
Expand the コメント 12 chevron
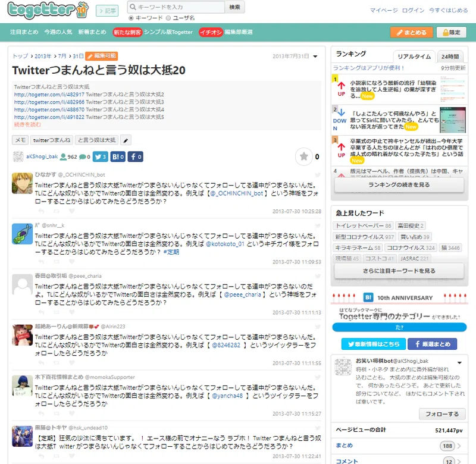coord(459,462)
